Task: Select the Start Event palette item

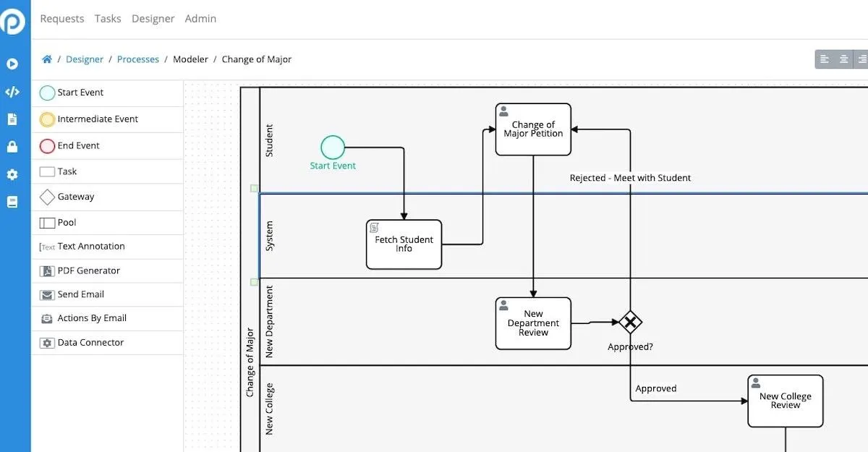Action: click(106, 93)
